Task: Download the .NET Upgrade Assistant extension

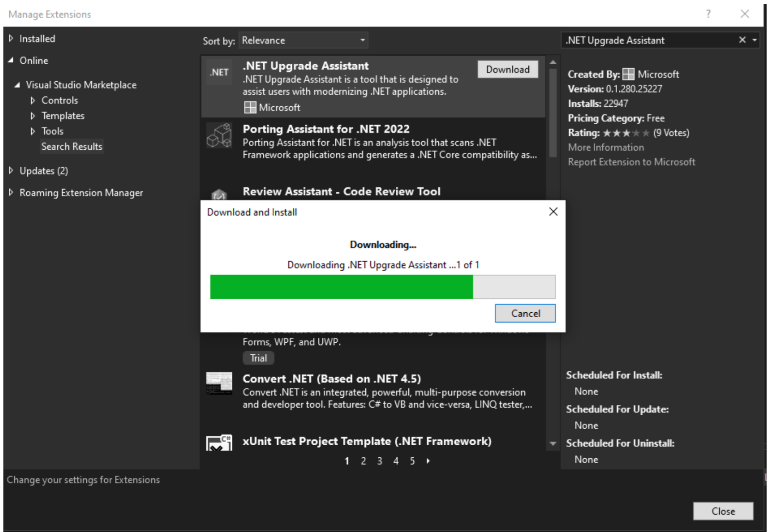Action: pos(508,70)
